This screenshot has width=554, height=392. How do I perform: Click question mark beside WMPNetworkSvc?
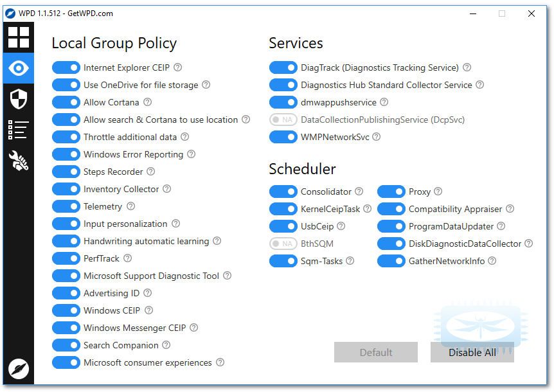(x=377, y=137)
